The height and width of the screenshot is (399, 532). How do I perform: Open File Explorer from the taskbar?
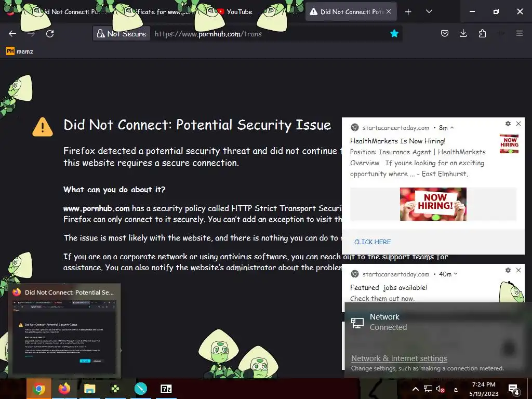coord(89,389)
